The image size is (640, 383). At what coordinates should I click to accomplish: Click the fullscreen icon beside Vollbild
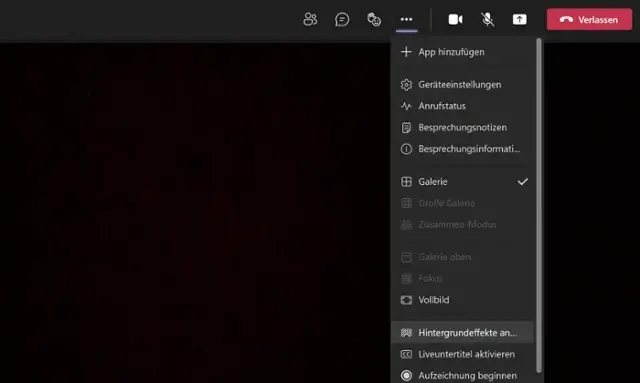(x=406, y=300)
